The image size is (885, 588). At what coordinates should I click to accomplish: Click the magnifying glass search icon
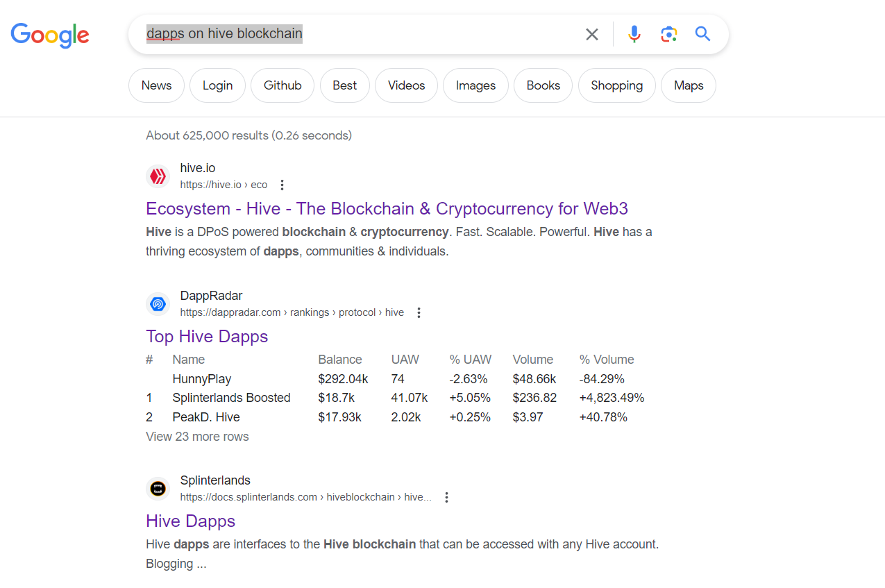702,34
